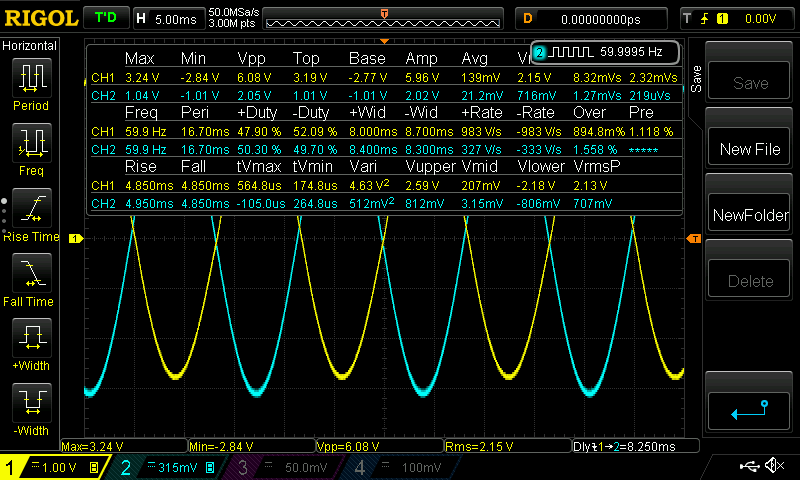Click the CH2 VrmsP value 707mV
The height and width of the screenshot is (480, 800).
pos(592,204)
